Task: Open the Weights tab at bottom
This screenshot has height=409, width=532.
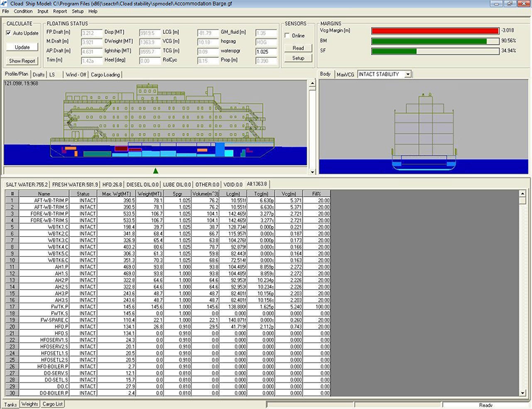Action: (30, 404)
